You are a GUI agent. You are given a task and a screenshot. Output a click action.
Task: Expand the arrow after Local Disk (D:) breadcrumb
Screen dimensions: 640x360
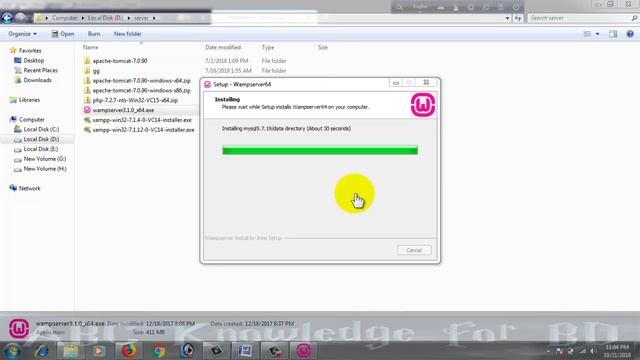[x=129, y=18]
